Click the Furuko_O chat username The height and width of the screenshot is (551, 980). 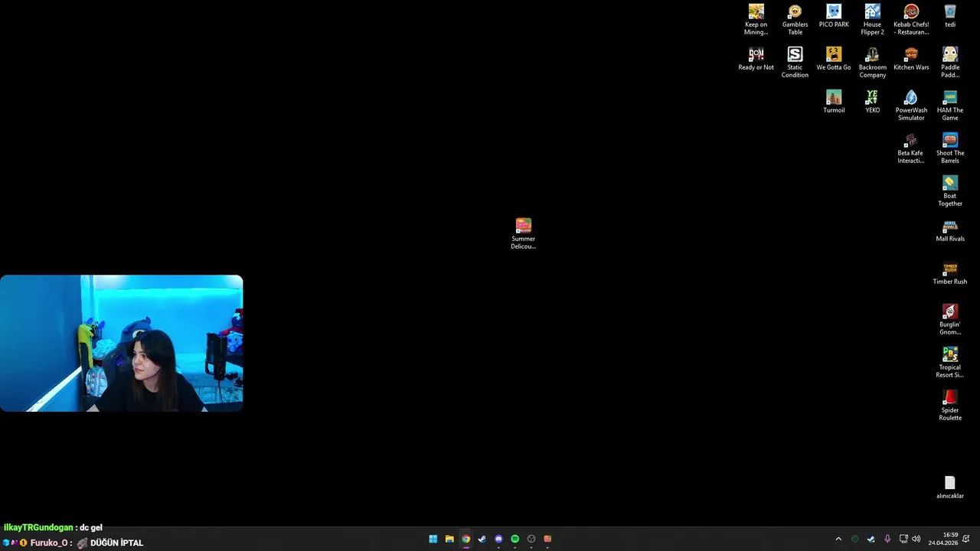click(49, 543)
